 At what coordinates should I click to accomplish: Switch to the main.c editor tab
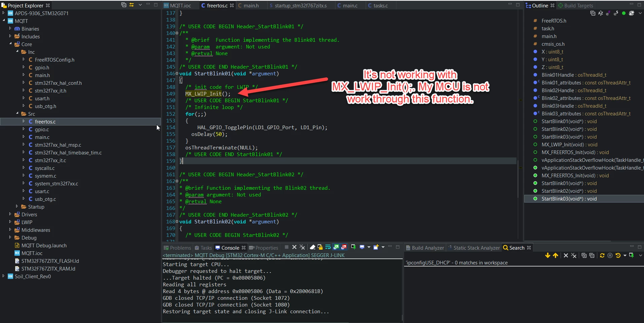[348, 5]
